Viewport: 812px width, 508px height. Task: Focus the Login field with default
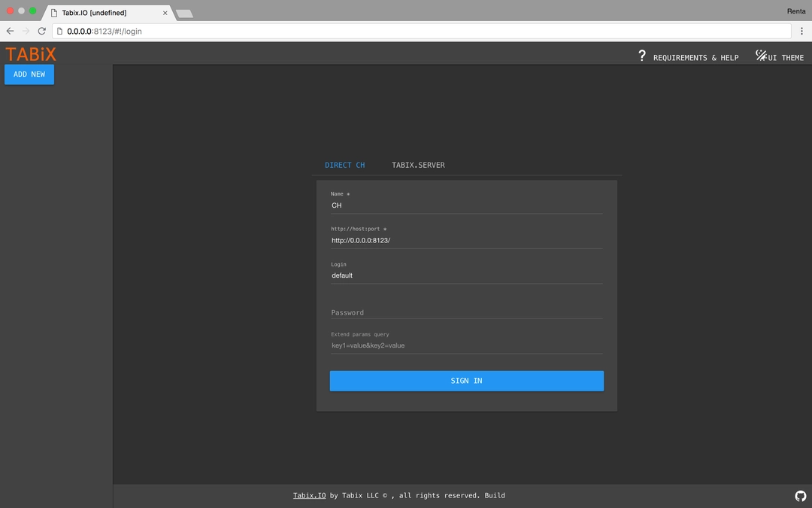coord(467,275)
